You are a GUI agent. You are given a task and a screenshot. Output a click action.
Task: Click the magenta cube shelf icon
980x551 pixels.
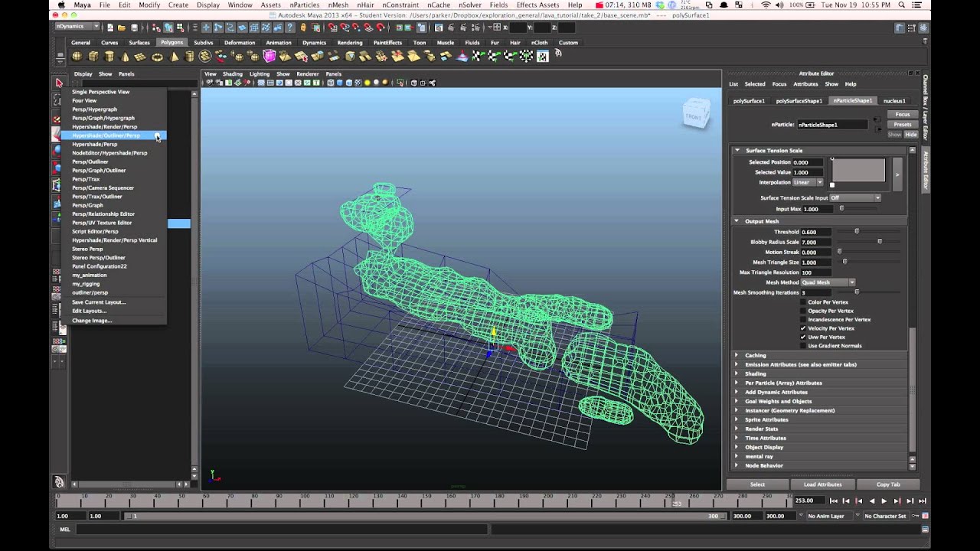(269, 57)
